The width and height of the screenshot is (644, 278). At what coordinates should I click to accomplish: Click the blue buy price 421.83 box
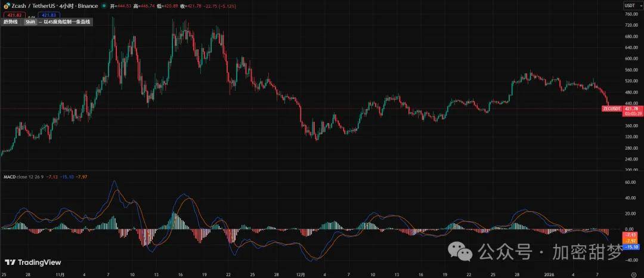coord(48,15)
